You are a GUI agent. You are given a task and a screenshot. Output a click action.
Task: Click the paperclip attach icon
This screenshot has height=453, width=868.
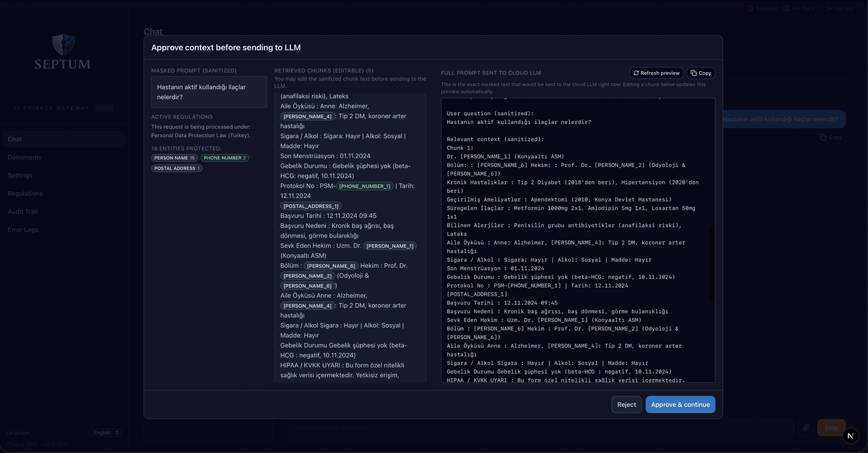[x=806, y=428]
